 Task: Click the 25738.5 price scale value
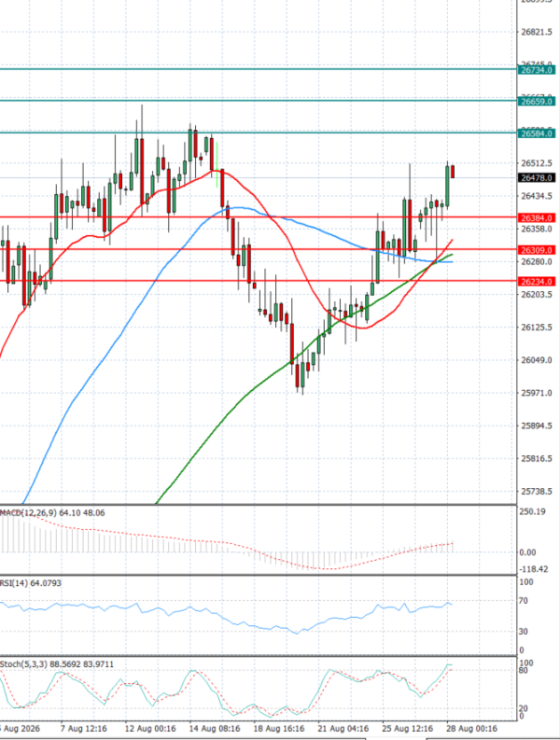tap(537, 491)
